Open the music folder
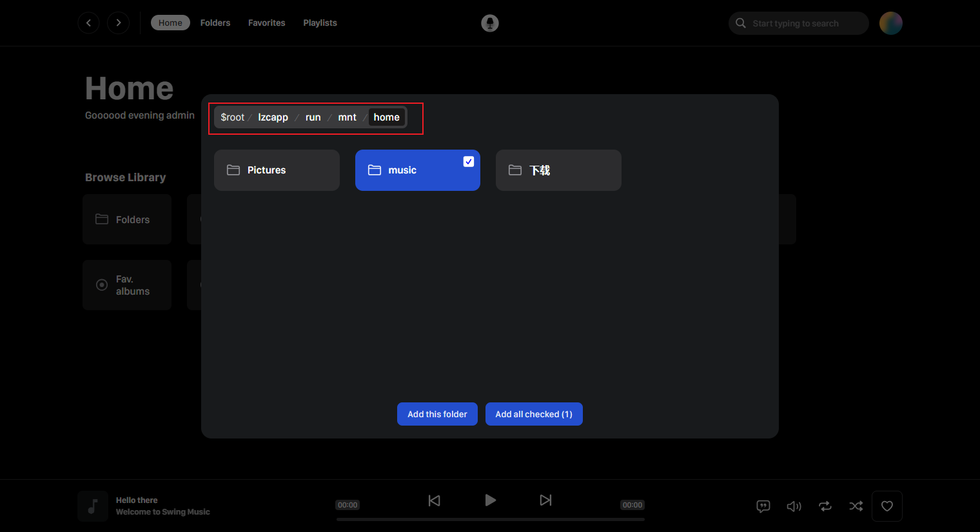This screenshot has width=980, height=532. 418,170
